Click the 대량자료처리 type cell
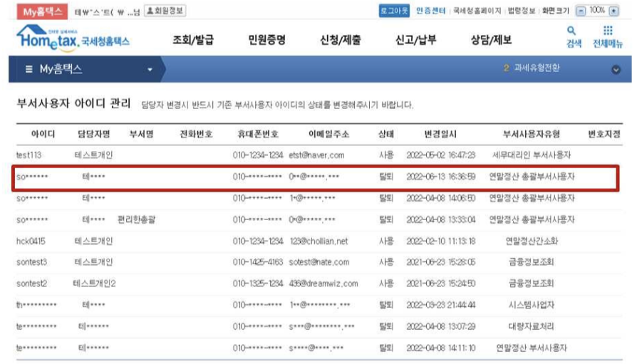Viewport: 637px width, 364px height. (x=532, y=326)
